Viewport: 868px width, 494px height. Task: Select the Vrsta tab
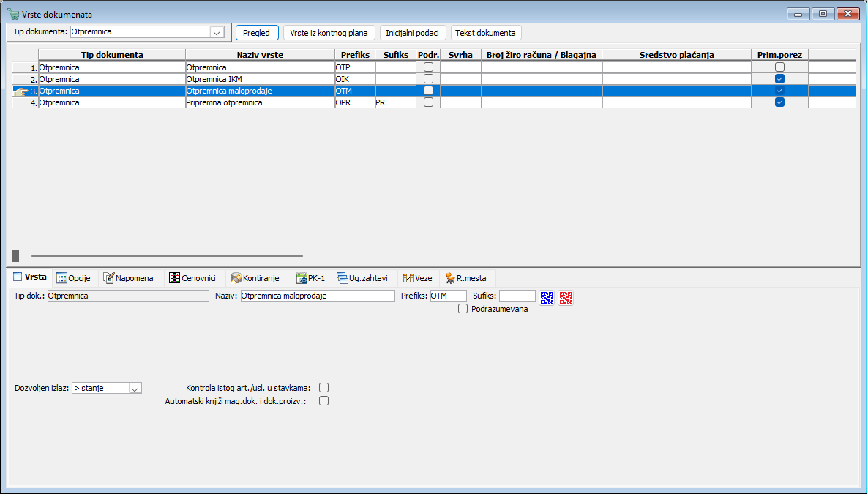tap(30, 277)
